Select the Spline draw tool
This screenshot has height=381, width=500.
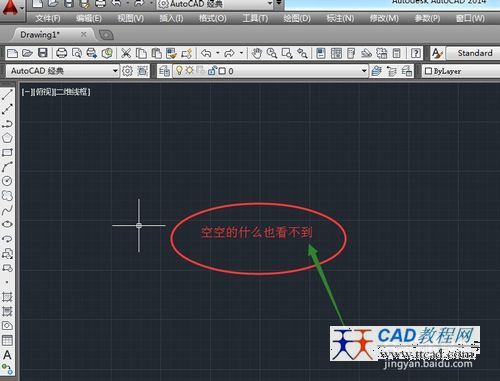point(7,210)
